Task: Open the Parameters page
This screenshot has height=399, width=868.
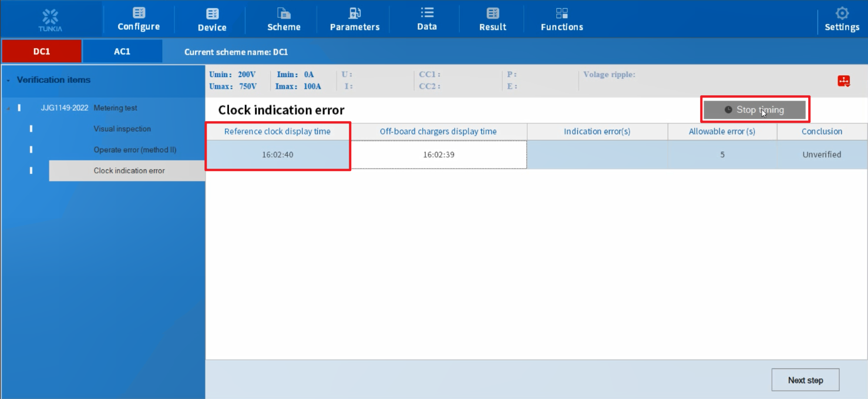Action: coord(355,19)
